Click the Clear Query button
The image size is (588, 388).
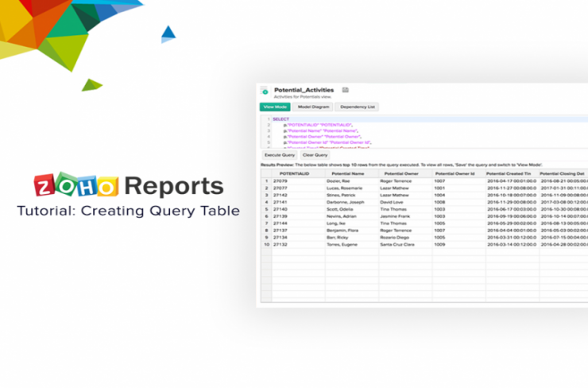[315, 155]
